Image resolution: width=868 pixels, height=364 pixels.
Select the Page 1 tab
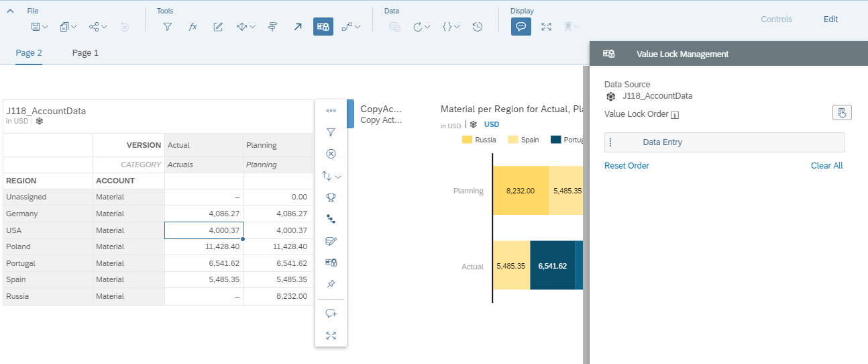tap(85, 53)
